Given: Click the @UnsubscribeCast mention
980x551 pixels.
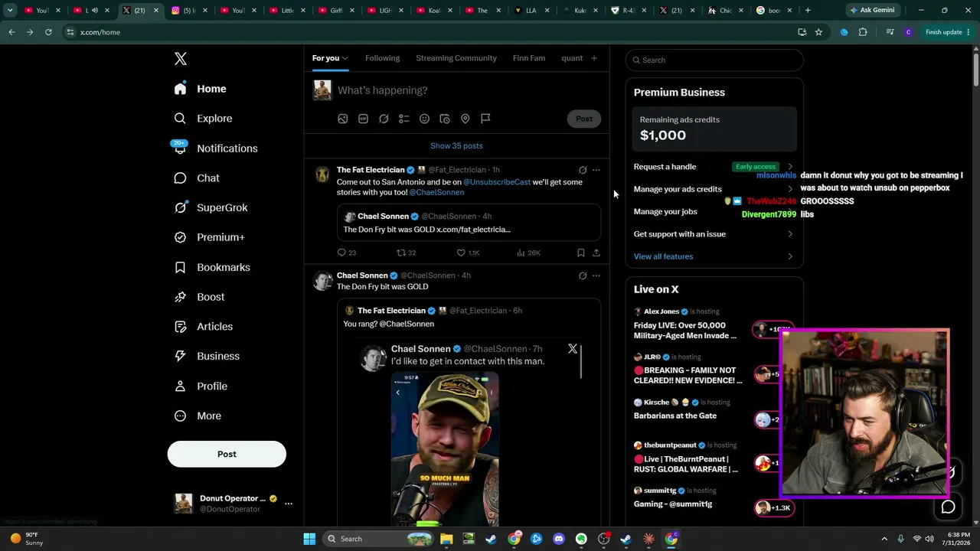Looking at the screenshot, I should click(x=497, y=182).
